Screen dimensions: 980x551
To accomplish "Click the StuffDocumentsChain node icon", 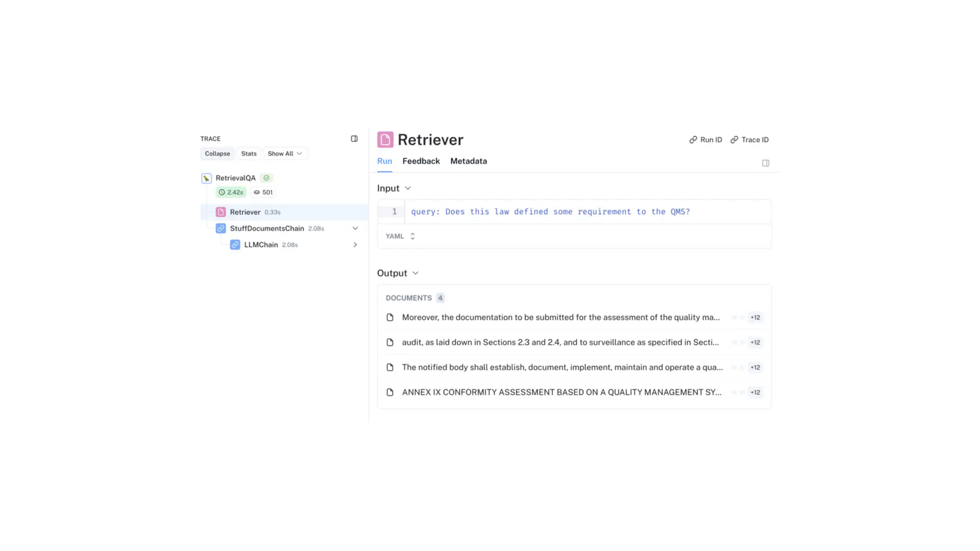I will pyautogui.click(x=221, y=228).
